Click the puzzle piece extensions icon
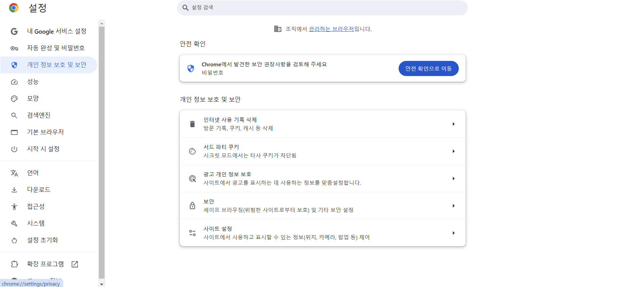644x287 pixels. (x=14, y=264)
